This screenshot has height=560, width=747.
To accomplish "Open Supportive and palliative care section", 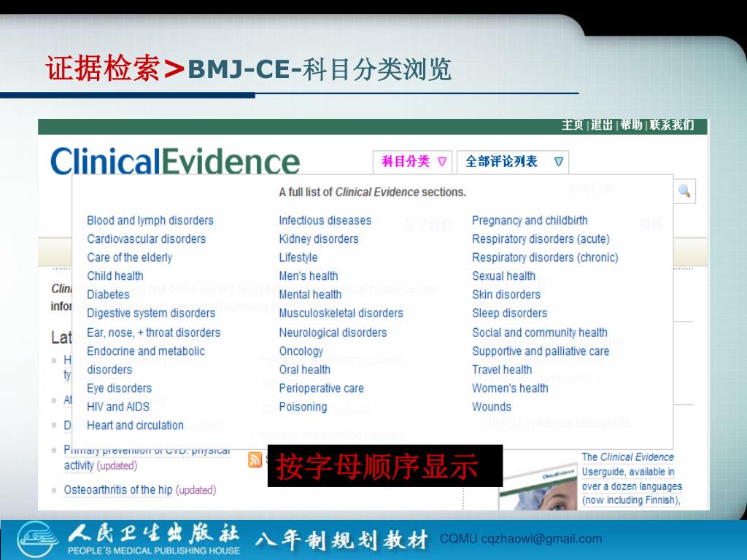I will pos(541,351).
